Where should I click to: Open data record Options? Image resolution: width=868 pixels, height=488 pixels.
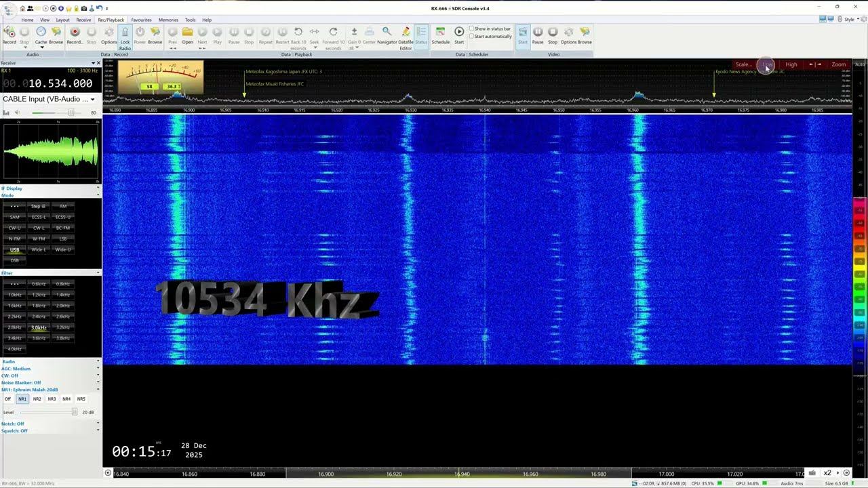[109, 35]
